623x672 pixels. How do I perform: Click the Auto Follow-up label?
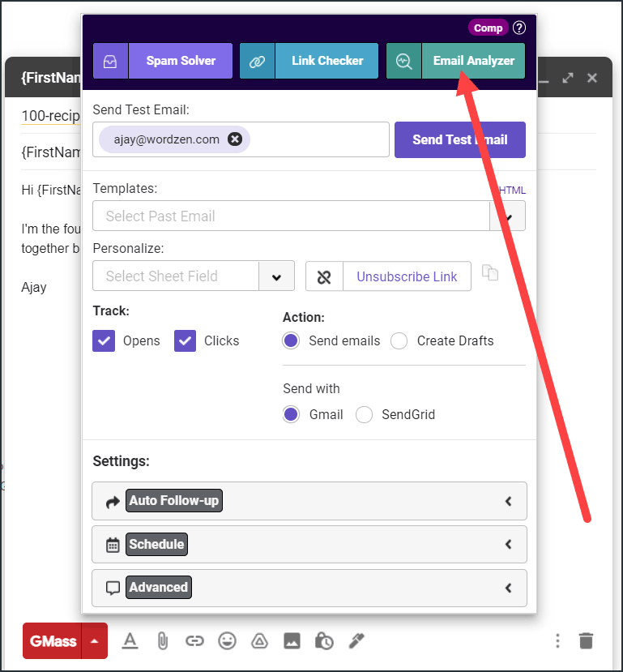(x=174, y=501)
